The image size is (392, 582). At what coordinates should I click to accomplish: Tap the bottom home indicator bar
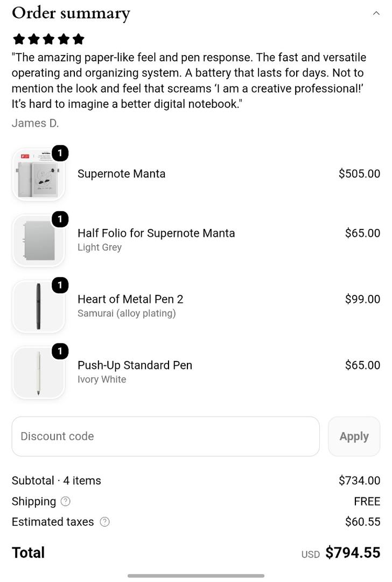point(196,576)
